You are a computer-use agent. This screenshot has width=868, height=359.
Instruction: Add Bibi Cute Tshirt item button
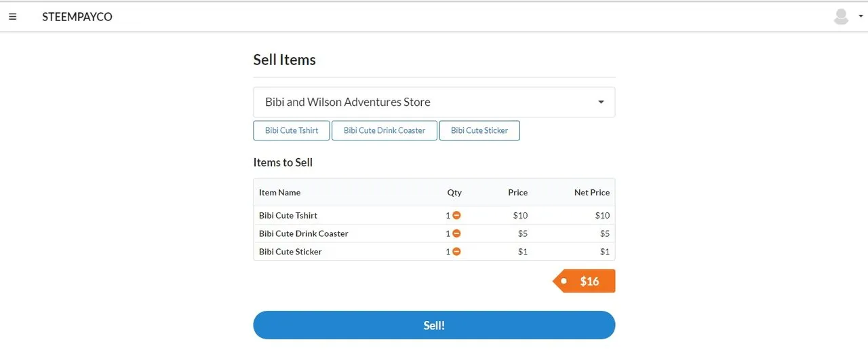(x=292, y=130)
